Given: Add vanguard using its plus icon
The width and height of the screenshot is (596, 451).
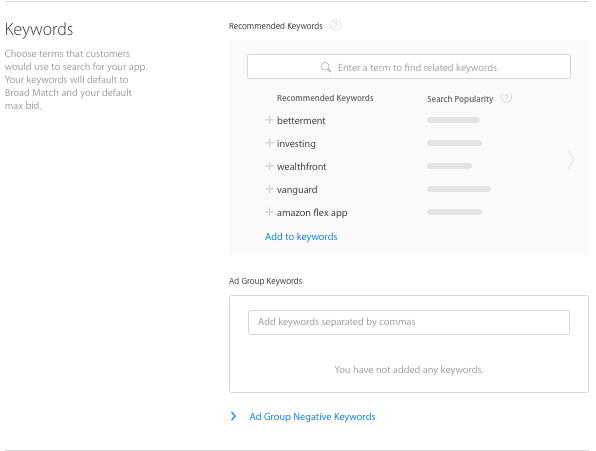Looking at the screenshot, I should coord(269,189).
